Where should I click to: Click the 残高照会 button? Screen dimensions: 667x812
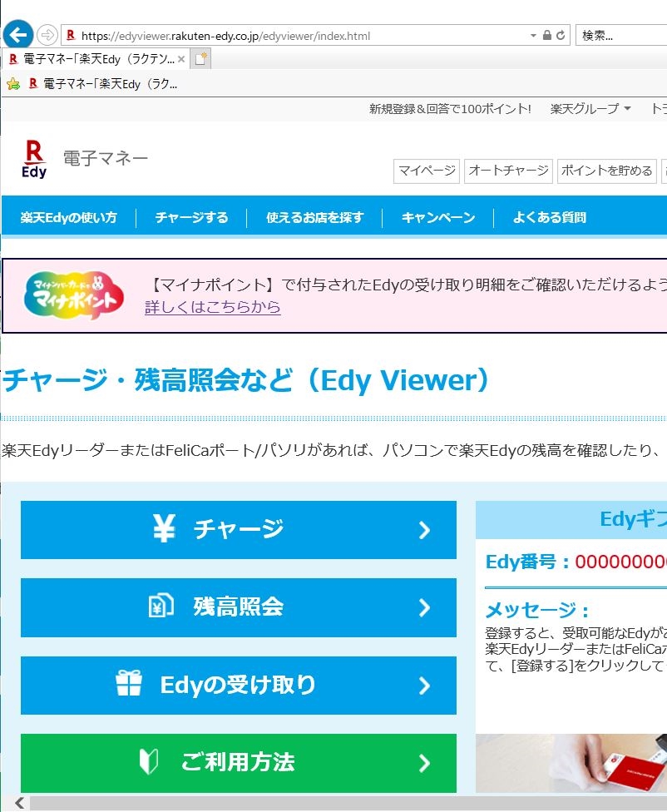pyautogui.click(x=238, y=607)
